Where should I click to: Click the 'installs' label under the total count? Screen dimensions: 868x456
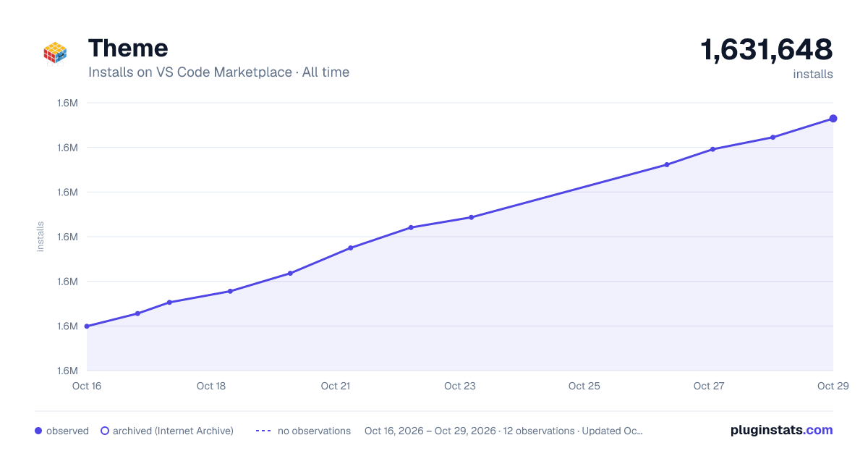(813, 74)
